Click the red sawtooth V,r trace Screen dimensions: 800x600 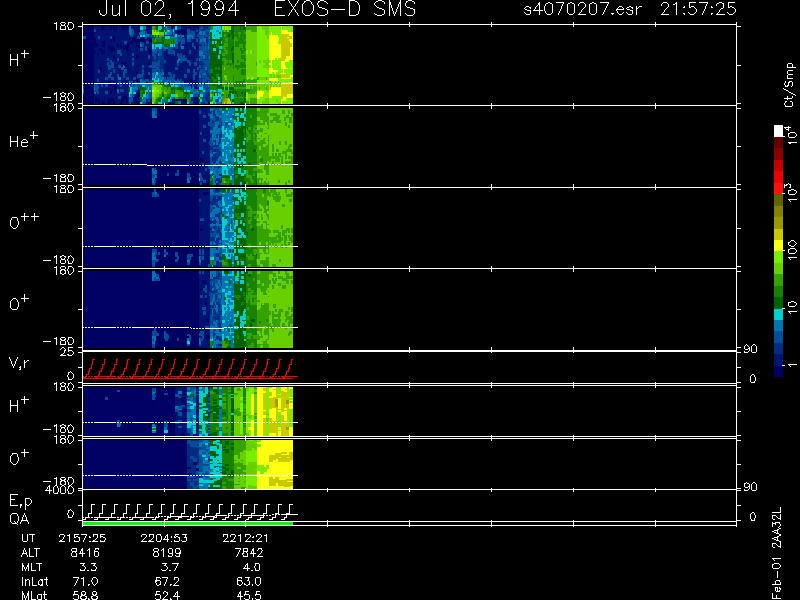click(189, 369)
